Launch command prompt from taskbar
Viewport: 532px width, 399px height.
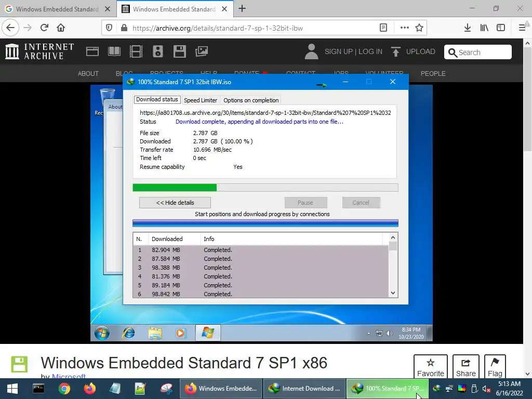click(38, 389)
